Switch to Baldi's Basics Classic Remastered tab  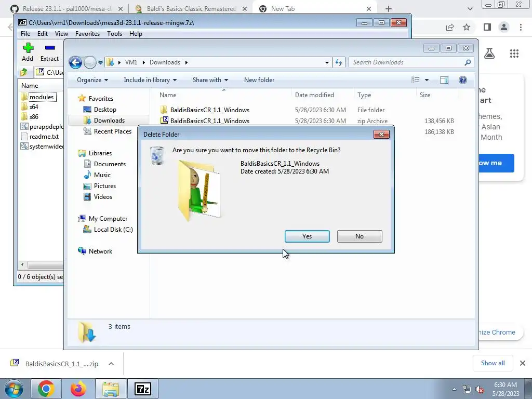click(191, 9)
